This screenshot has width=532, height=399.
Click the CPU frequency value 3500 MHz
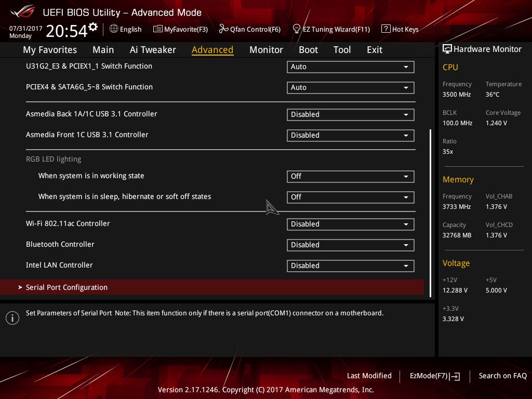point(457,95)
